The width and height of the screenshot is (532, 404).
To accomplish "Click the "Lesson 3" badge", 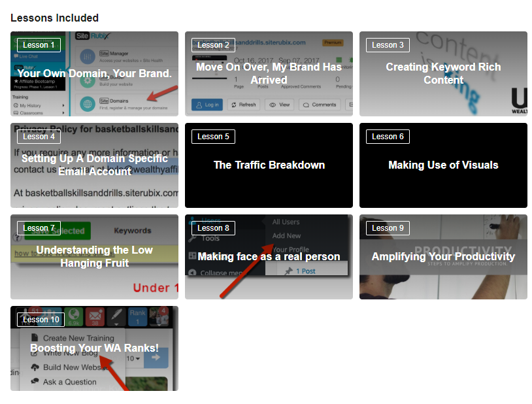I will coord(388,45).
